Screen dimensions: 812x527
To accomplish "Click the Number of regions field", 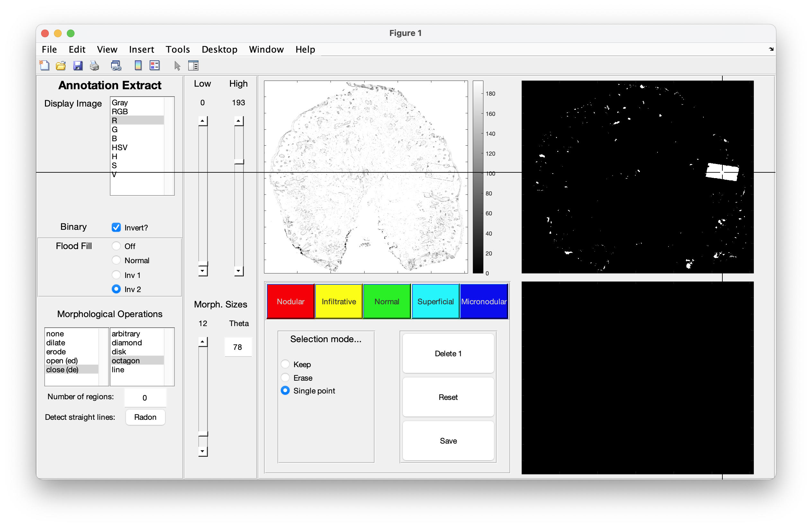I will coord(145,397).
